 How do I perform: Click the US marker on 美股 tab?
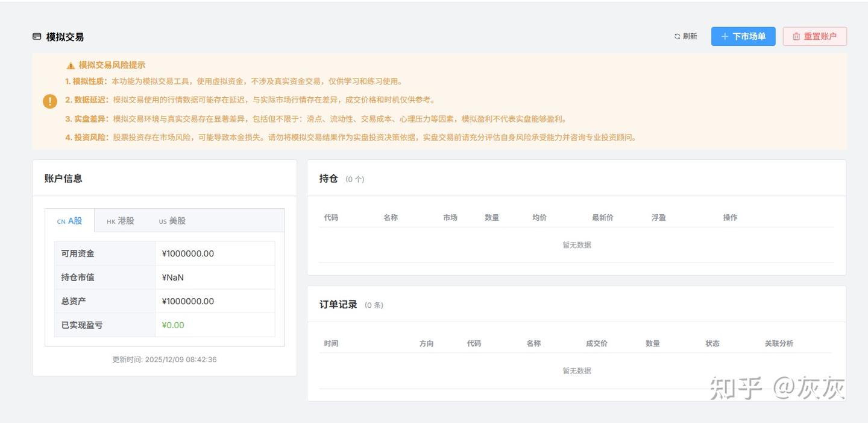163,221
